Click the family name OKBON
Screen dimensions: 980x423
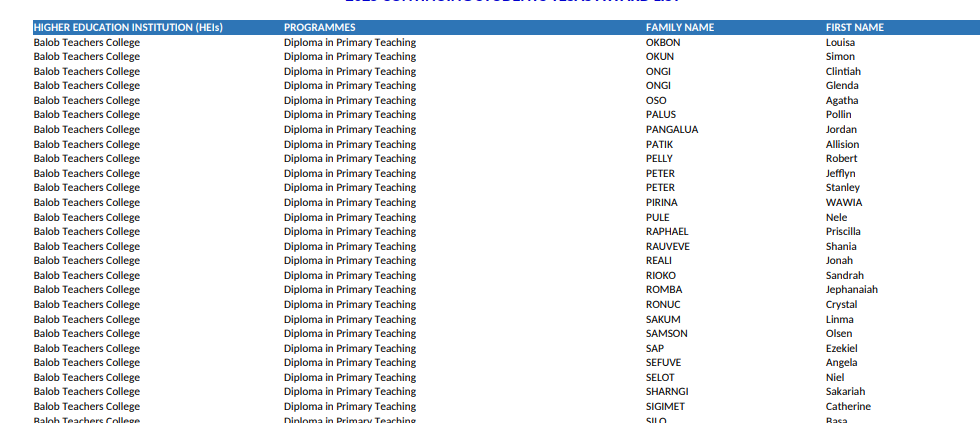point(663,42)
